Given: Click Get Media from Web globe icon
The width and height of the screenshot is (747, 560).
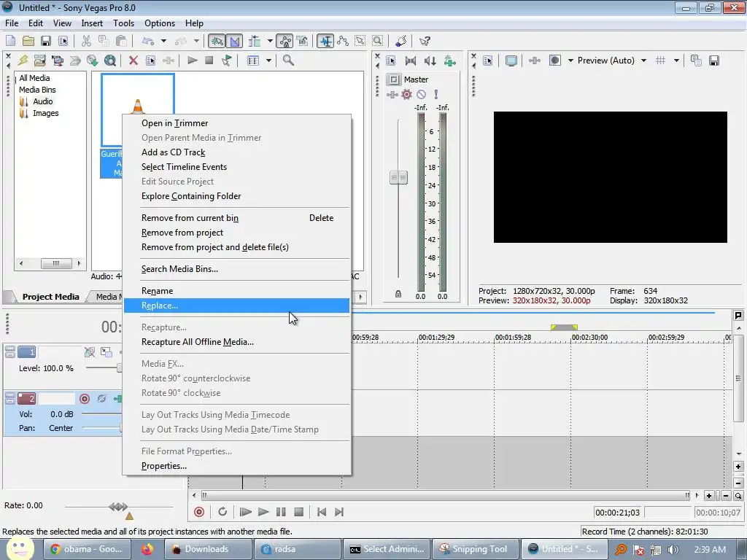Looking at the screenshot, I should click(110, 61).
